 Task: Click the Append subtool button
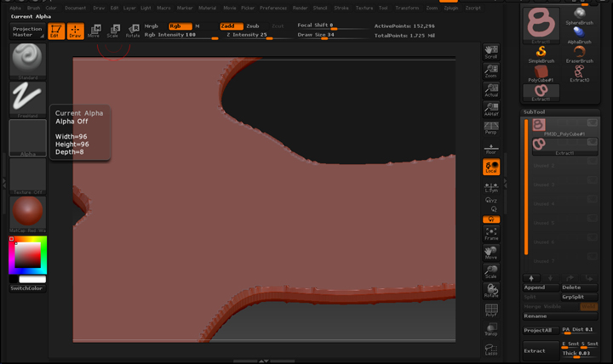coord(541,287)
